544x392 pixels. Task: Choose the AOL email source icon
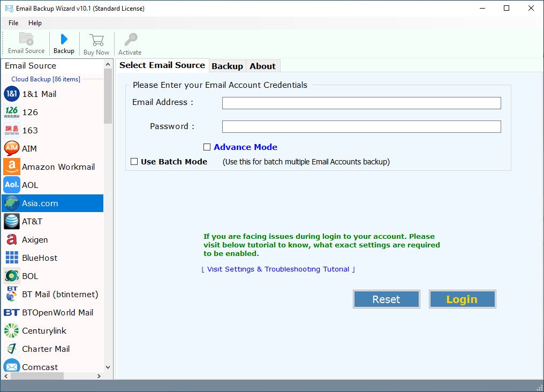(12, 185)
